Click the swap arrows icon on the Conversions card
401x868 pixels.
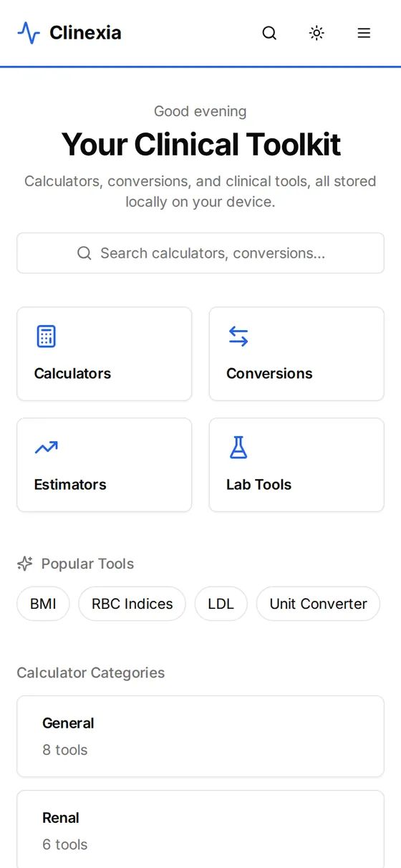[x=238, y=336]
